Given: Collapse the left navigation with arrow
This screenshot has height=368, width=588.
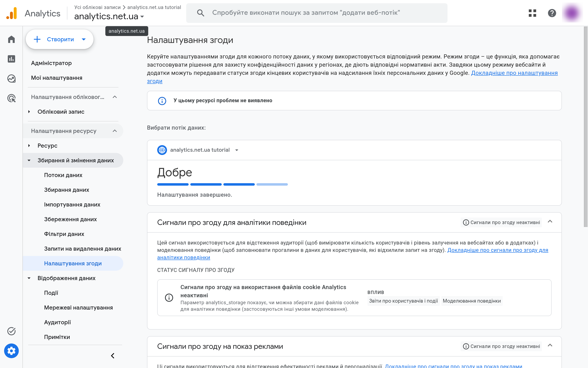Looking at the screenshot, I should point(112,356).
